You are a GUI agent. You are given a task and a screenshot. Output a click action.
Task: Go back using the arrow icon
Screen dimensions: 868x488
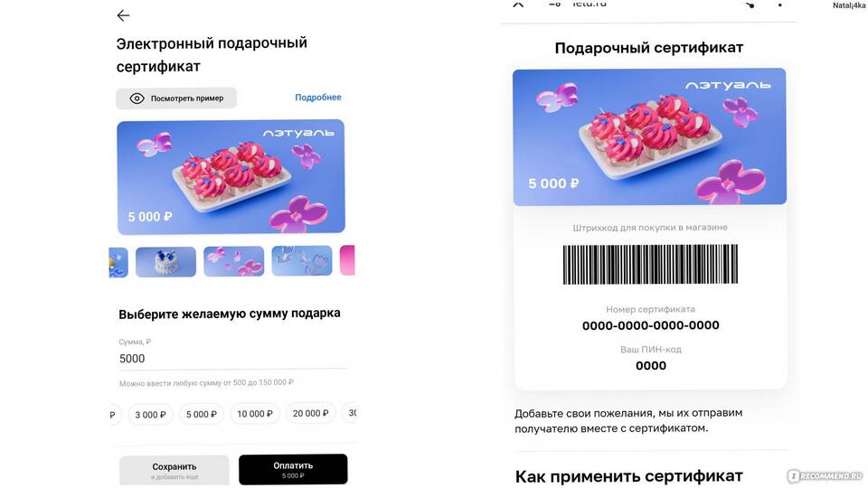[x=123, y=15]
